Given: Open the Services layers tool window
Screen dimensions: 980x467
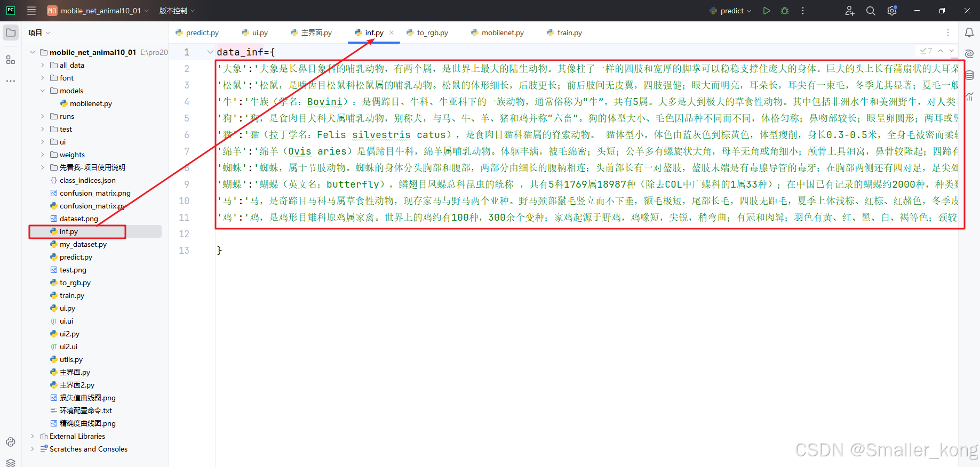Looking at the screenshot, I should tap(11, 462).
